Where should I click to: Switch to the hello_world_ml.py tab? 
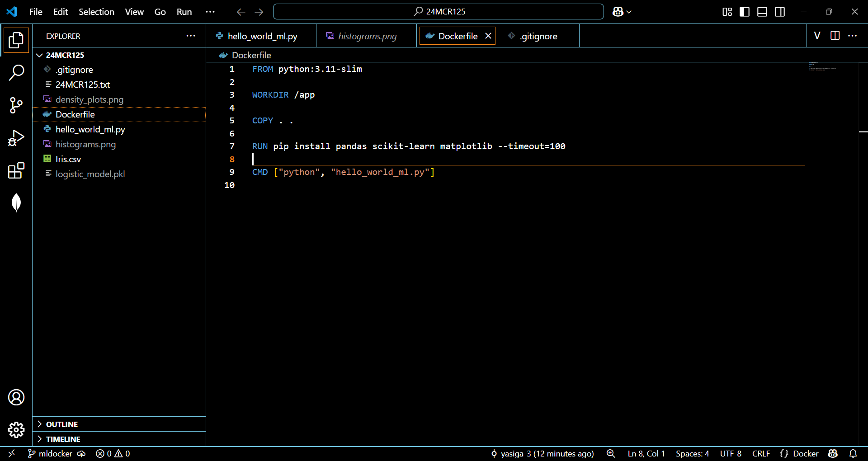(x=261, y=36)
